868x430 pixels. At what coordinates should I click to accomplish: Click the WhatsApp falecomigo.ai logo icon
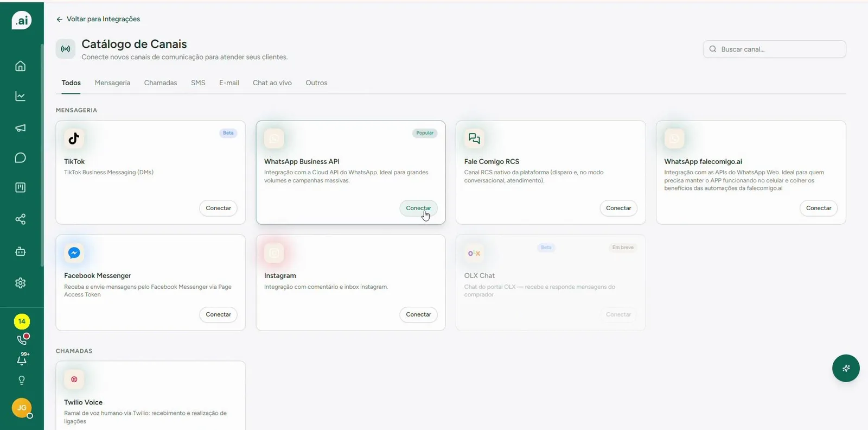point(674,138)
